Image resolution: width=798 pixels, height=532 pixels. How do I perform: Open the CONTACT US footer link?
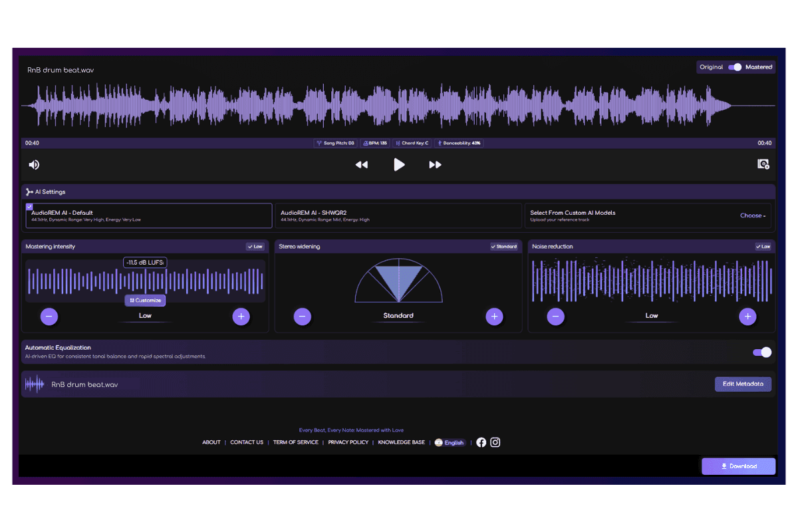(x=247, y=442)
